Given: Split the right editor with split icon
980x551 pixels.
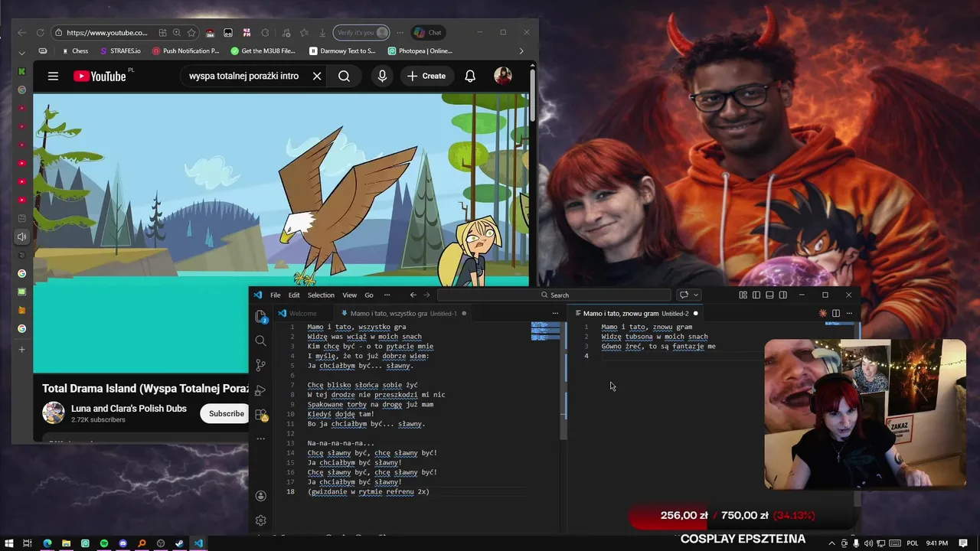Looking at the screenshot, I should coord(836,314).
